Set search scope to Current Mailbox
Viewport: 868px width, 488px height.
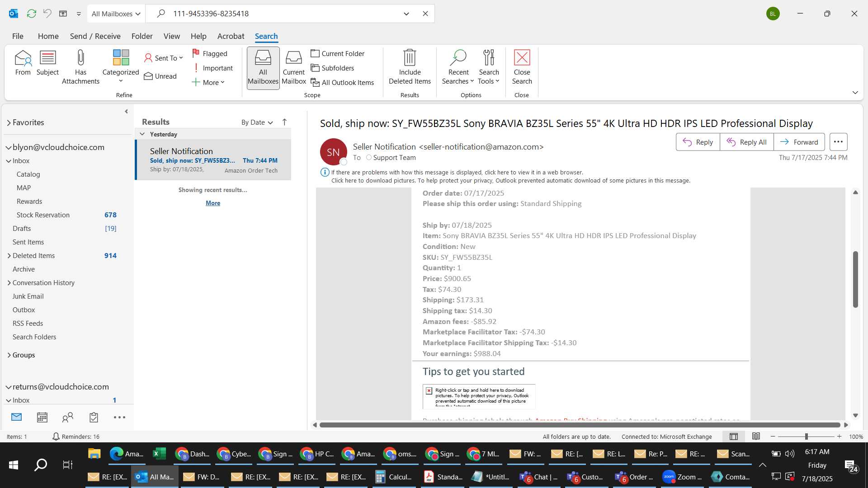click(294, 68)
